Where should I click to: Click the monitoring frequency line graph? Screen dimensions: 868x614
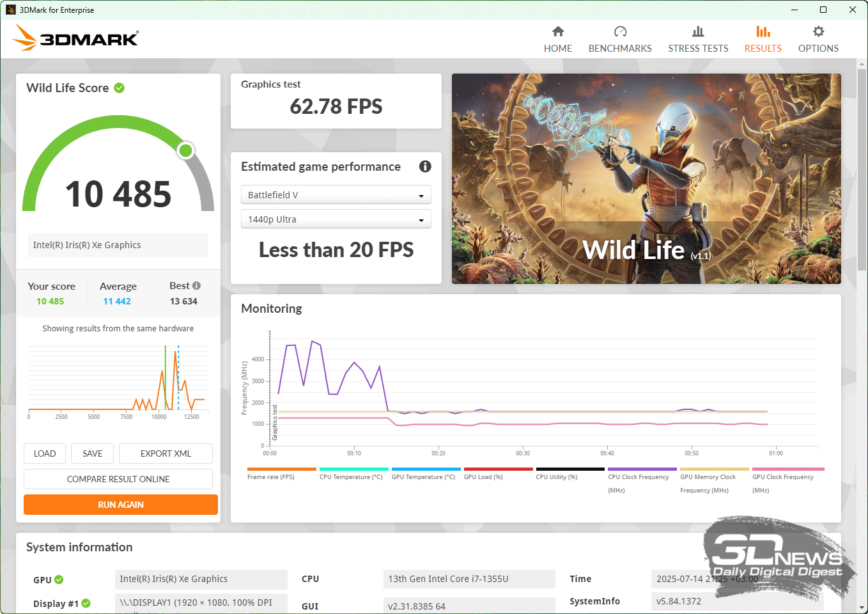[x=531, y=393]
